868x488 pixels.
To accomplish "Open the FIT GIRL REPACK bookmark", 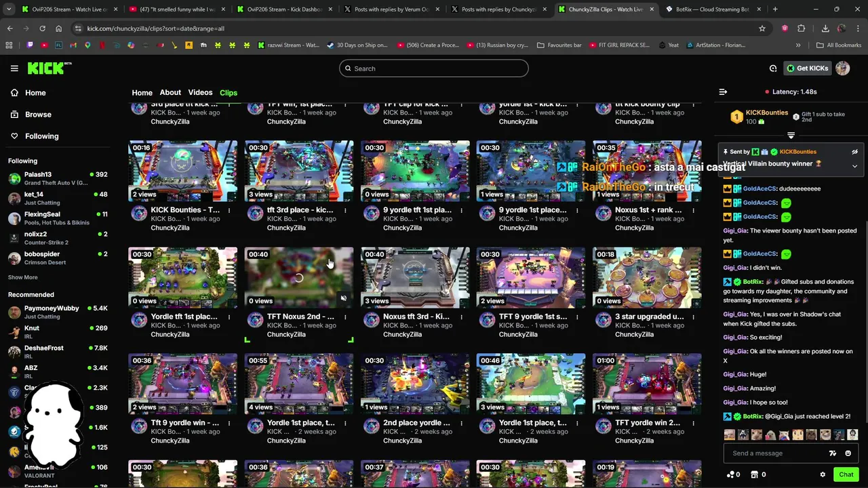I will tap(619, 45).
